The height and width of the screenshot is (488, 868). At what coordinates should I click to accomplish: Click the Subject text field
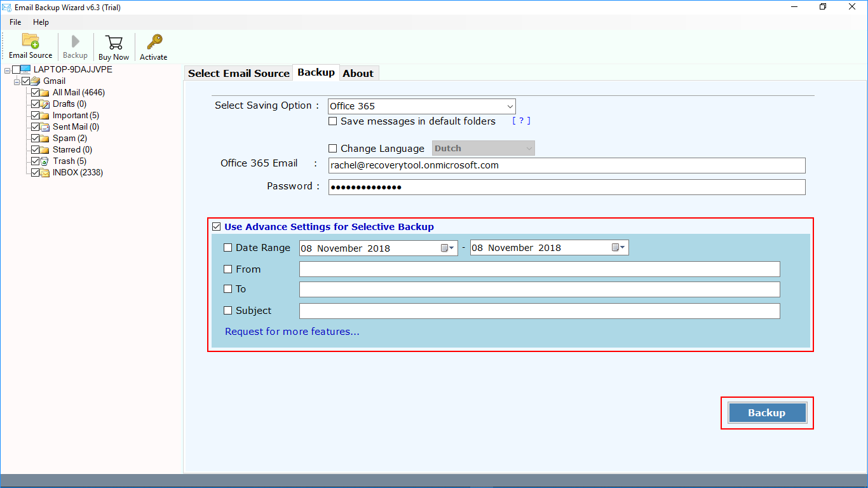(539, 311)
